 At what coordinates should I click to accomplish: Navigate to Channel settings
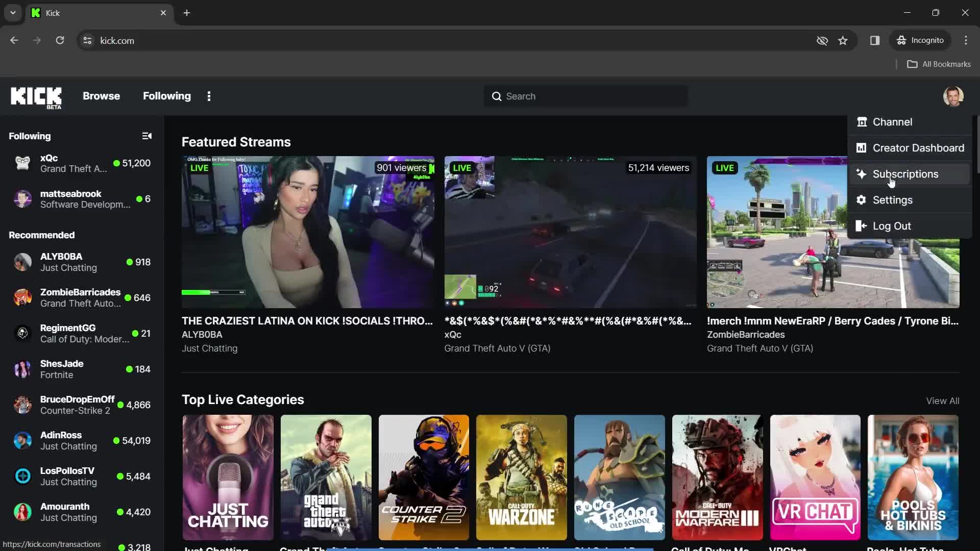893,122
